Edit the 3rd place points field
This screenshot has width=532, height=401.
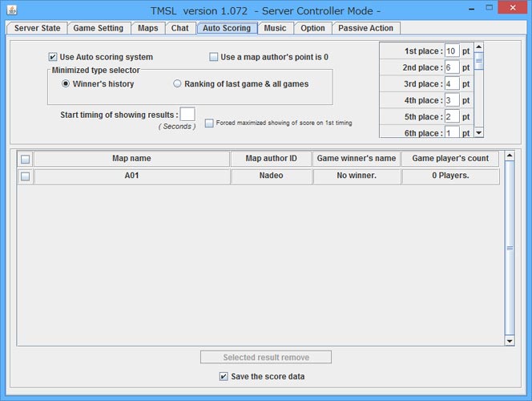click(x=452, y=84)
